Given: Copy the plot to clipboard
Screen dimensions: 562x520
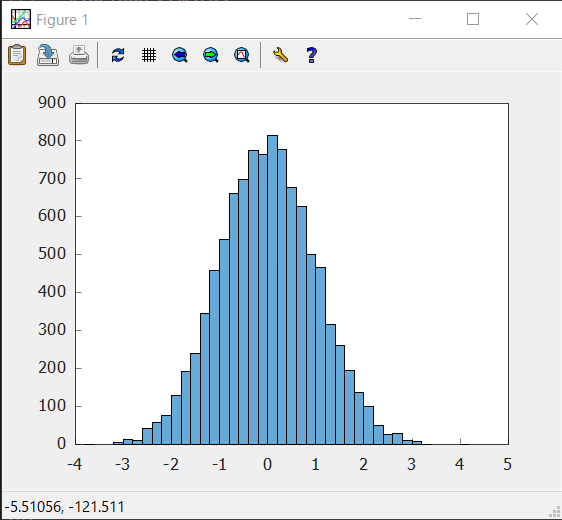Looking at the screenshot, I should (17, 55).
